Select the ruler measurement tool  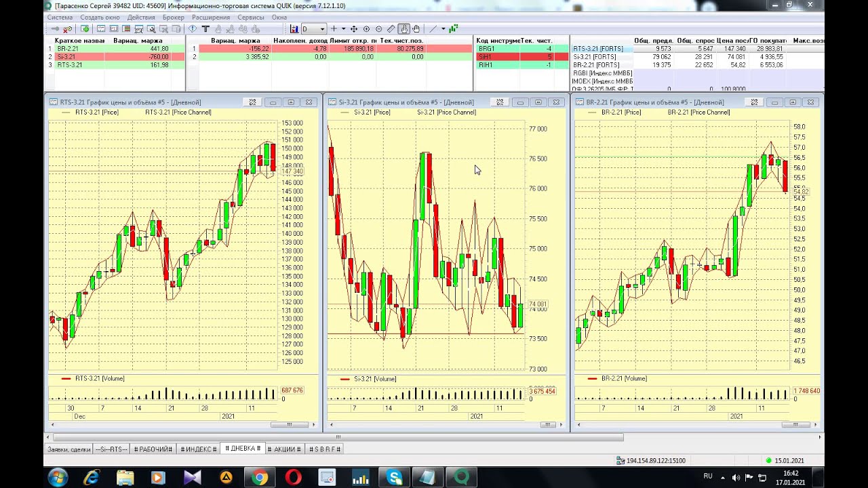391,29
